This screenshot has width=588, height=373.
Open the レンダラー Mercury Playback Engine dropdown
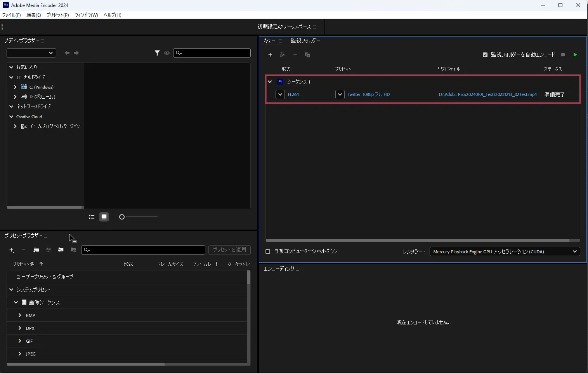[x=505, y=251]
